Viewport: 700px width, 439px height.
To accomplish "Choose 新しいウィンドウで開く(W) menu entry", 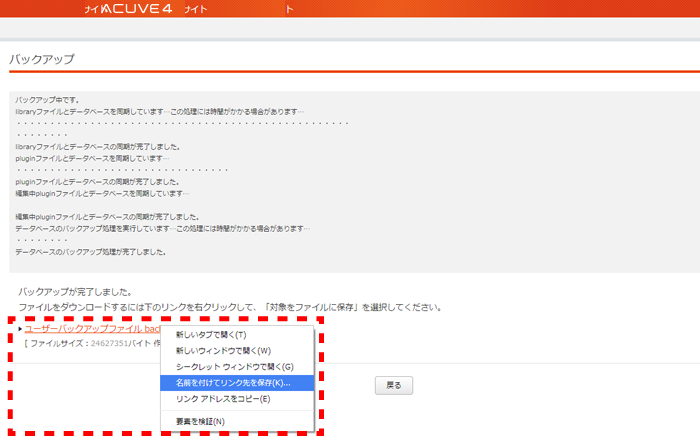I will (x=237, y=351).
